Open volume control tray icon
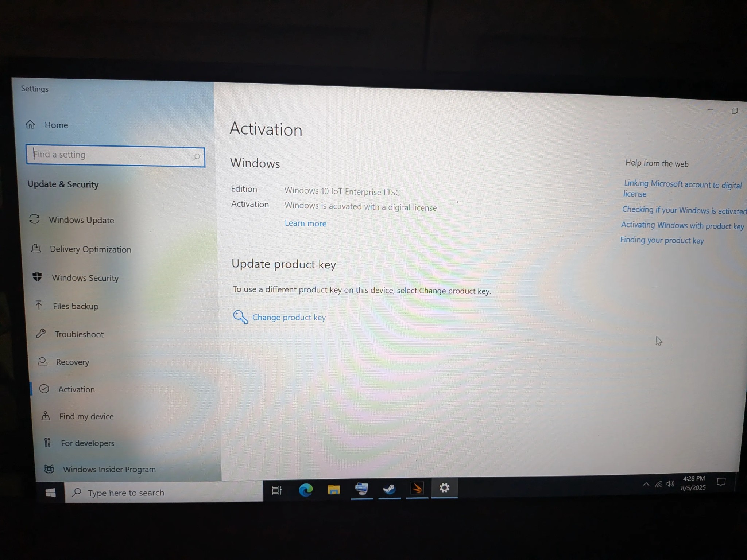Screen dimensions: 747x560 (670, 484)
